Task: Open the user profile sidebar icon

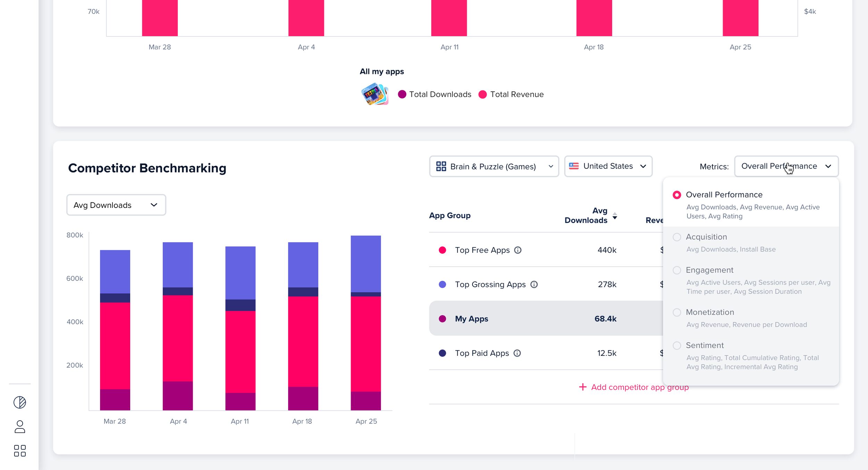Action: [x=20, y=427]
